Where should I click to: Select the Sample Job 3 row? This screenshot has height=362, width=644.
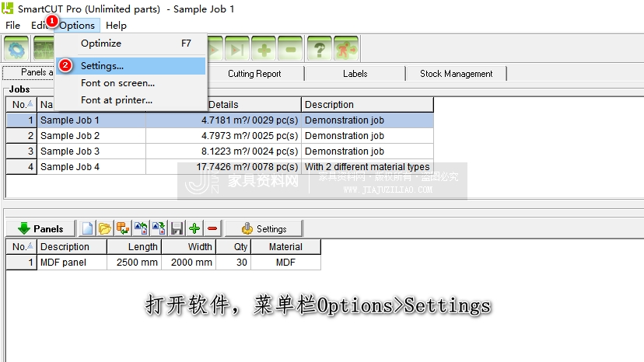coord(220,151)
